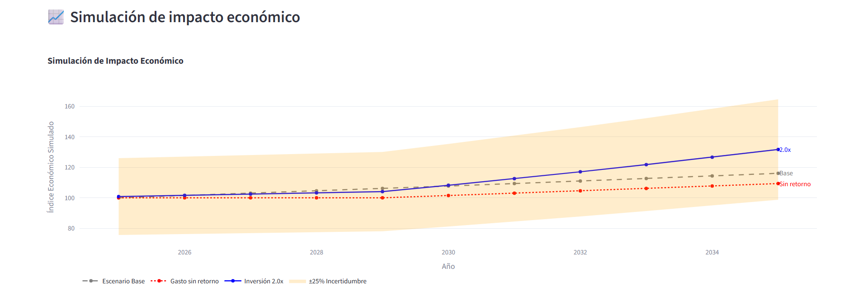Screen dimensions: 868x296
Task: Toggle Inversión 2.0x series visibility in legend
Action: [264, 281]
